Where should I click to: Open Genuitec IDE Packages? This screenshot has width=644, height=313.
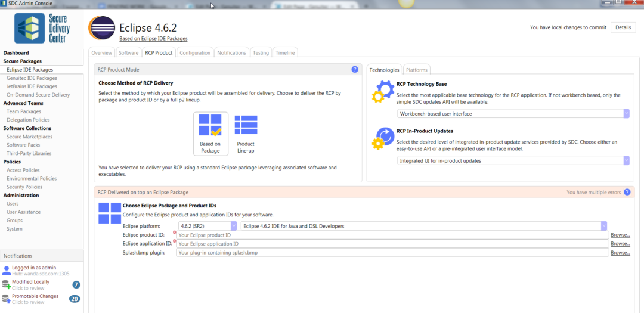pyautogui.click(x=32, y=78)
